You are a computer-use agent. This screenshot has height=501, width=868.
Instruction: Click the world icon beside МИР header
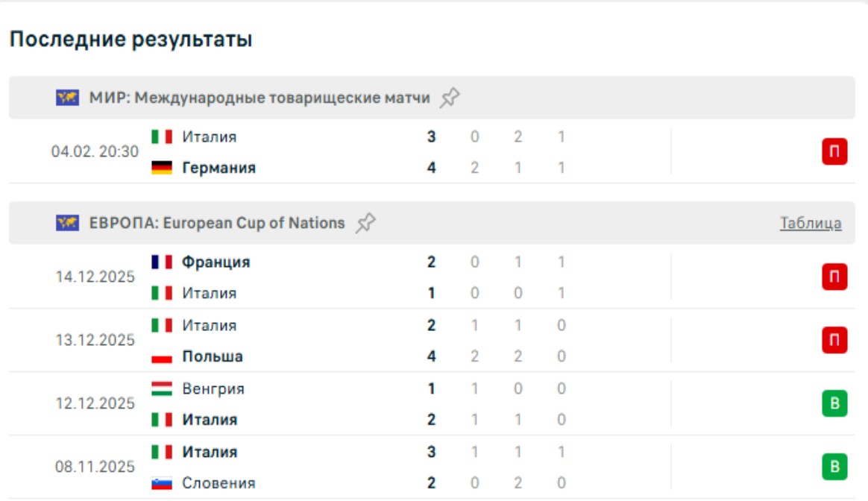coord(67,98)
